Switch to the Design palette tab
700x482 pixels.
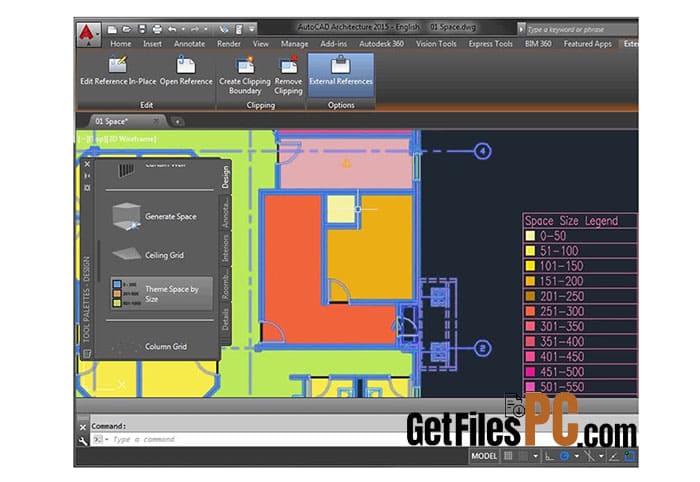(225, 177)
